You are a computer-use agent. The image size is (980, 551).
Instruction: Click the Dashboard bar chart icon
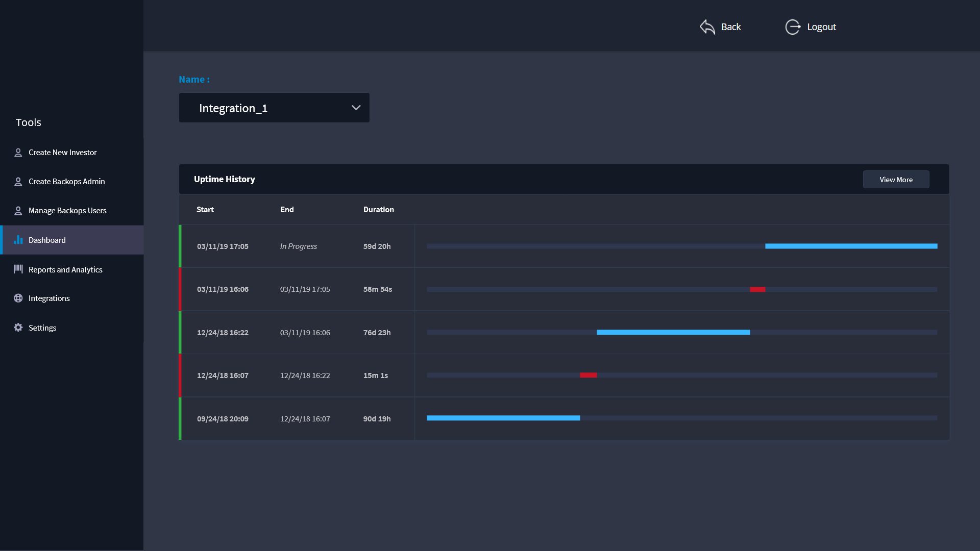tap(18, 240)
